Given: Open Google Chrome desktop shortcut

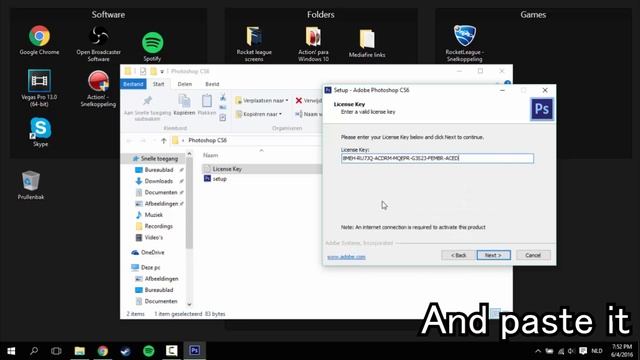Looking at the screenshot, I should 39,40.
